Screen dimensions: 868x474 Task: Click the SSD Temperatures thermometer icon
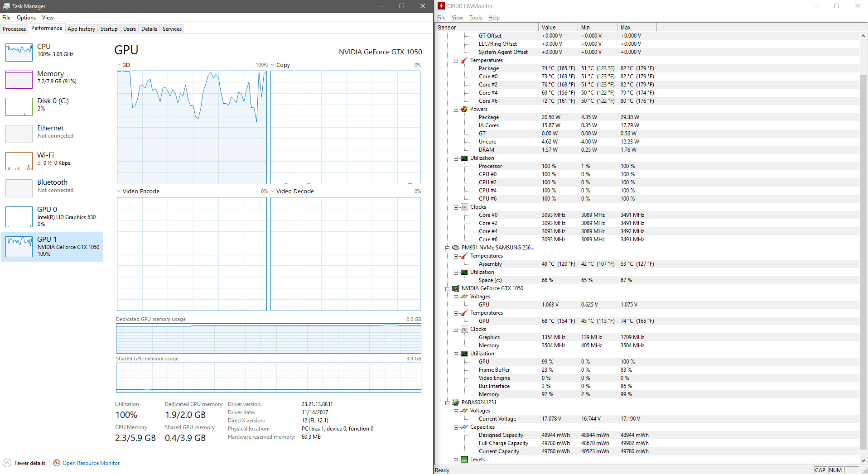pyautogui.click(x=464, y=256)
